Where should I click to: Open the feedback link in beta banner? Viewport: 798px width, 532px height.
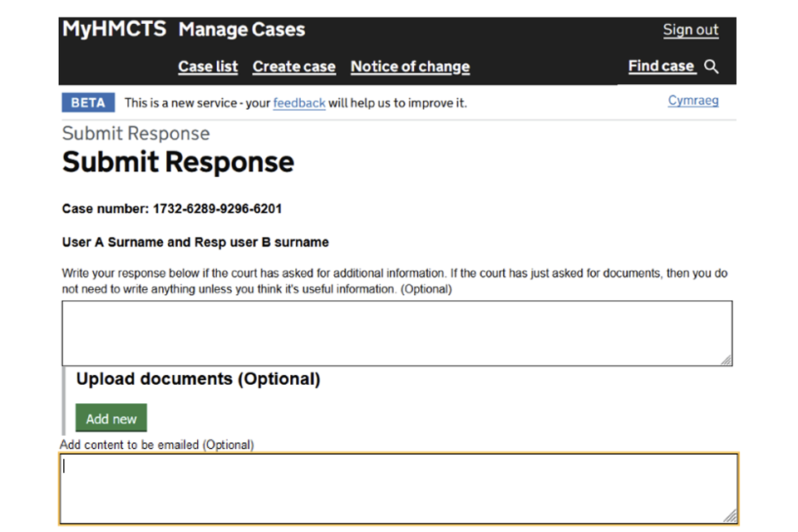pos(298,103)
